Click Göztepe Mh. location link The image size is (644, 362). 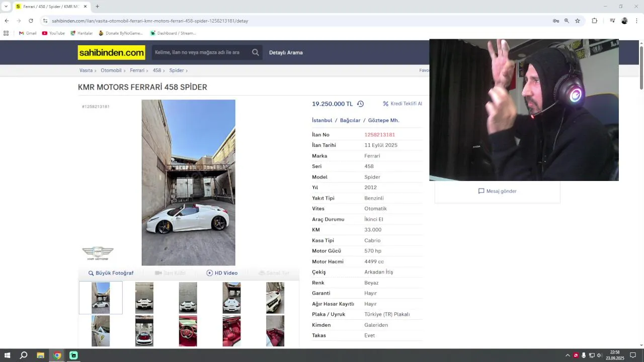pyautogui.click(x=383, y=120)
